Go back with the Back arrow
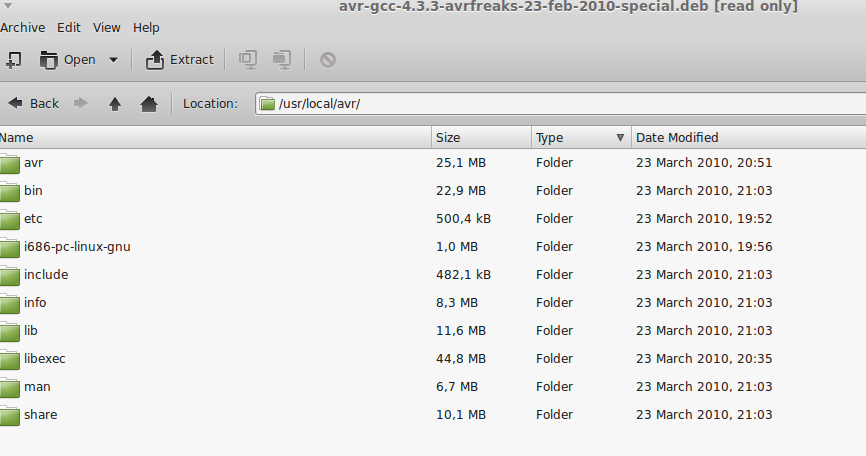Viewport: 866px width, 456px height. 33,103
